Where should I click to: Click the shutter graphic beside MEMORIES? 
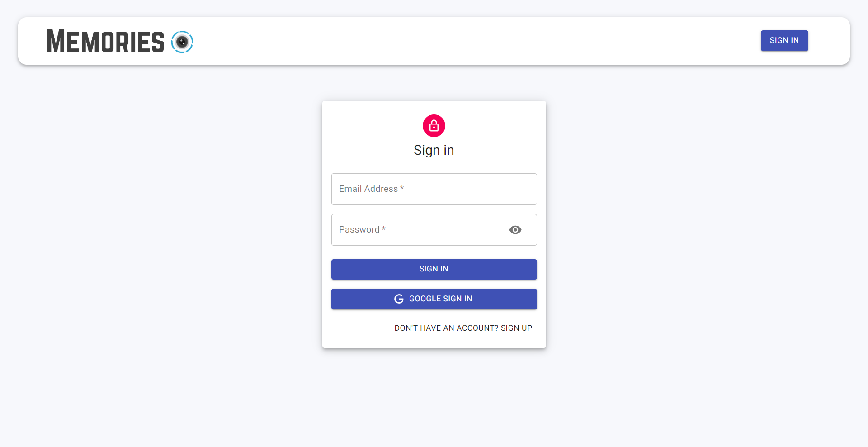click(x=182, y=42)
